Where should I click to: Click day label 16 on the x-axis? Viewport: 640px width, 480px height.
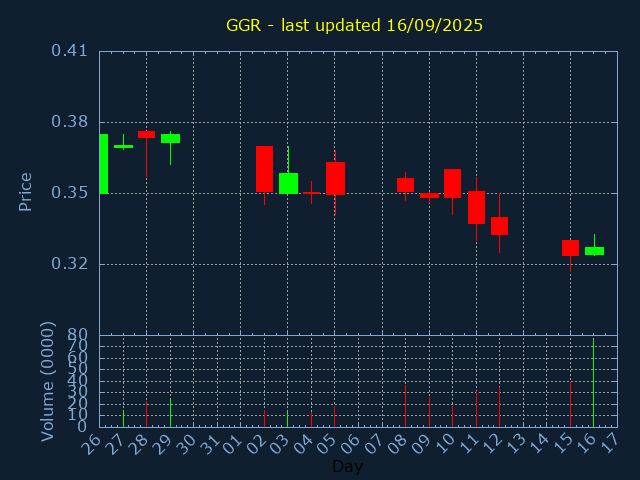(585, 444)
